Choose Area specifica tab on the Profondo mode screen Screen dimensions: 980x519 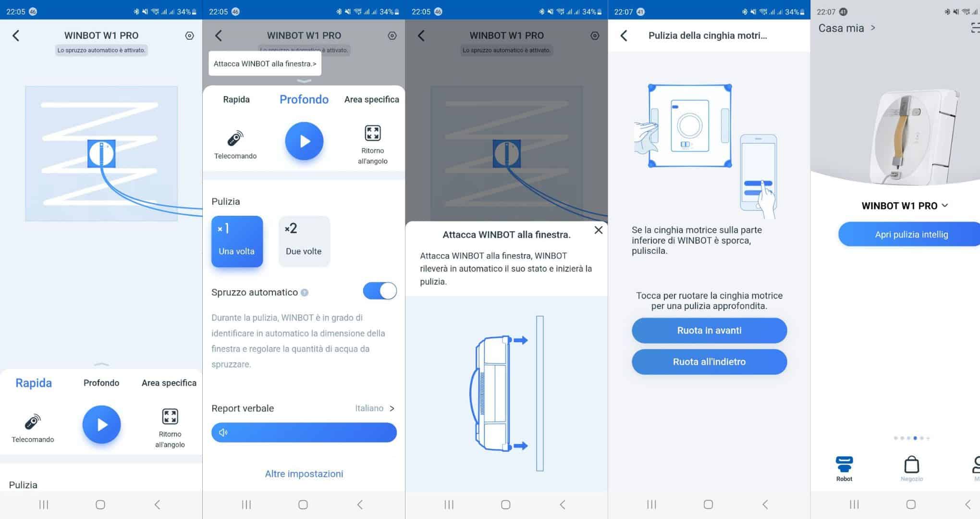point(372,99)
